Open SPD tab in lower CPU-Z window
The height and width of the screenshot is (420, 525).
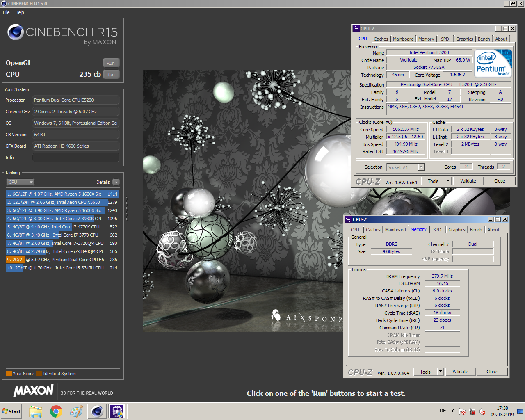(x=437, y=230)
